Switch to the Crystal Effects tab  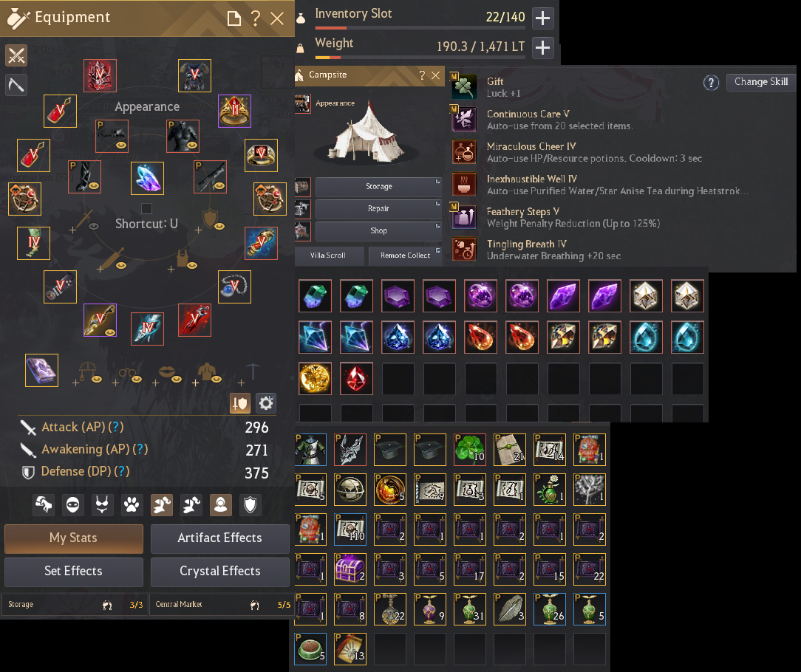tap(219, 572)
